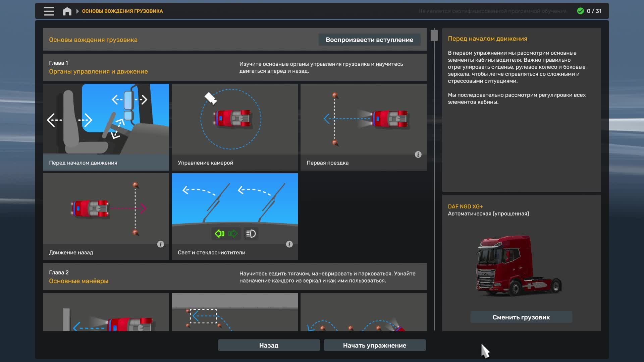Viewport: 644px width, 362px height.
Task: Click the breadcrumb arrow next to home
Action: 77,11
